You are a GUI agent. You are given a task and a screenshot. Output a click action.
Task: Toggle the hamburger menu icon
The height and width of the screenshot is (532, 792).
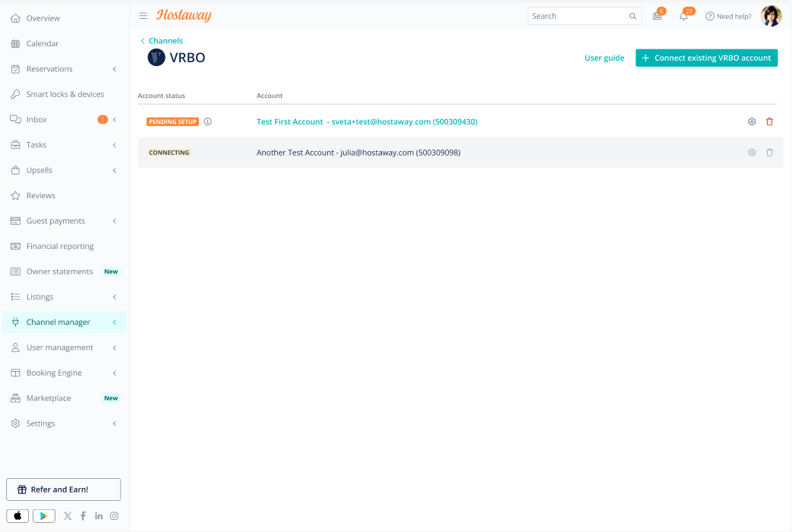point(144,16)
